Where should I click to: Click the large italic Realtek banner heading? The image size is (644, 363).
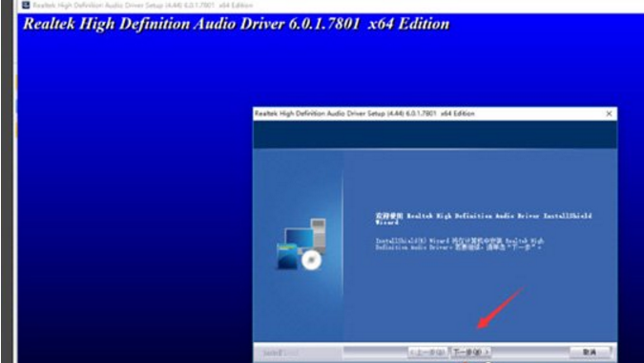click(237, 24)
